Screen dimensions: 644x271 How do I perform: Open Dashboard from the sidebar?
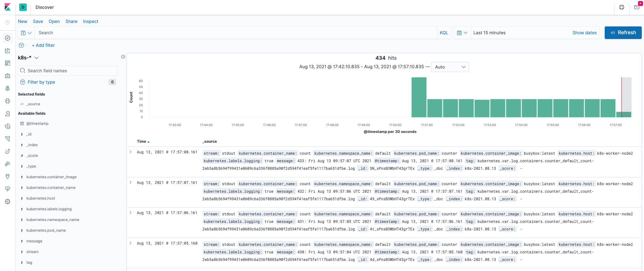pos(8,63)
